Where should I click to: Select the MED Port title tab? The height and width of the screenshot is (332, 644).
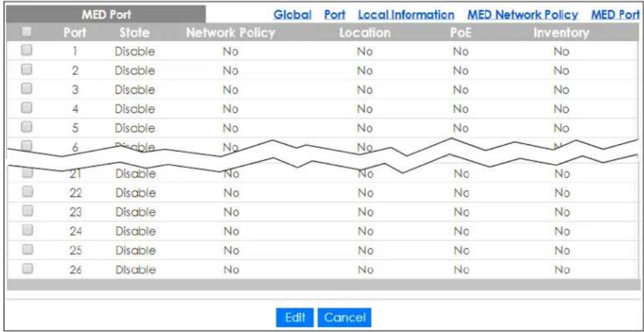coord(106,14)
